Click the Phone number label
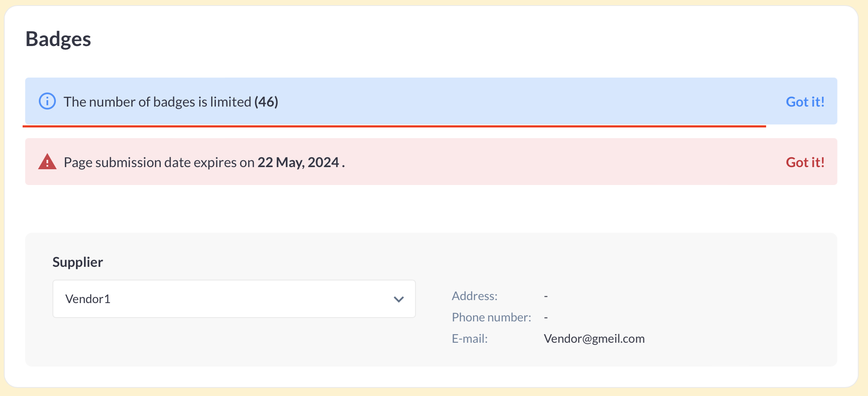The image size is (868, 396). (491, 317)
